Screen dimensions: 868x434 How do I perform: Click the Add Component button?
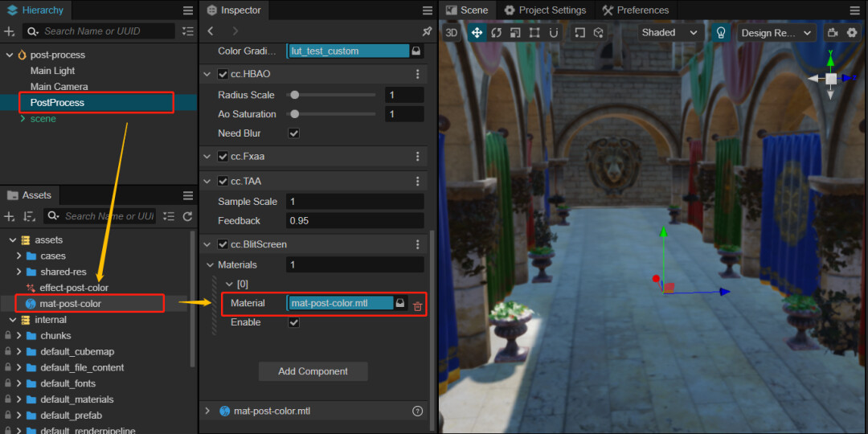[313, 371]
